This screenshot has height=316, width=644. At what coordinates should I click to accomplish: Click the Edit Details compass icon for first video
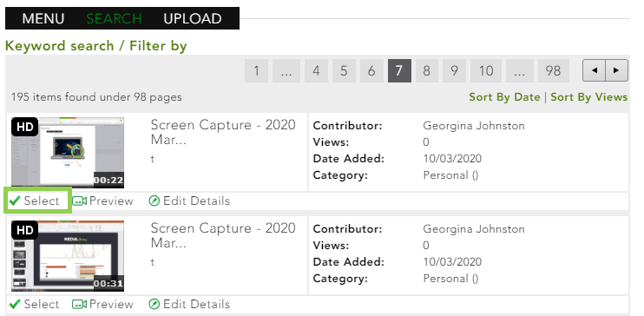pos(154,201)
